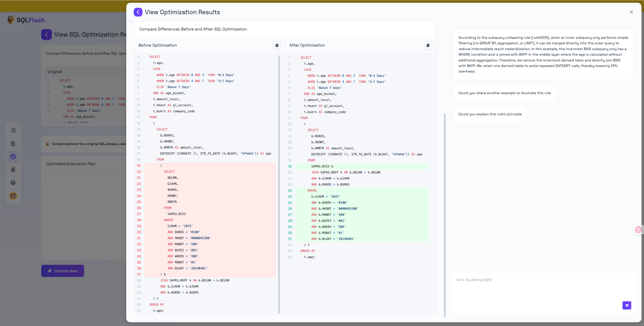
Task: Open the SQL document icon in the sidebar
Action: (x=13, y=143)
